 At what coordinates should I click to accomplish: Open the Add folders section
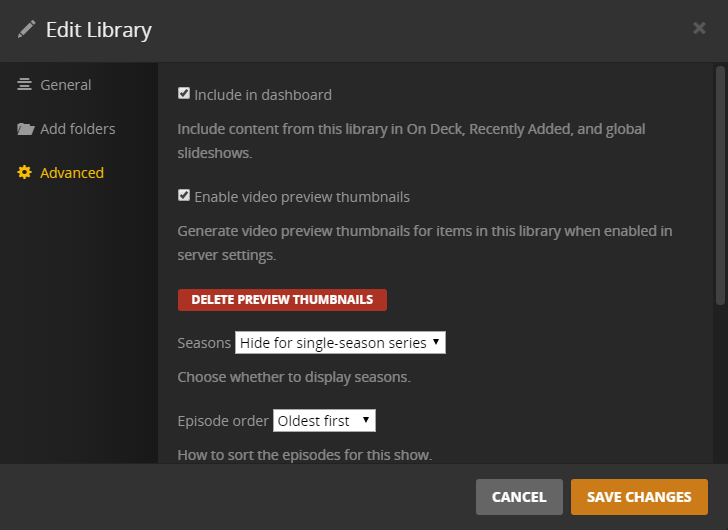click(77, 129)
